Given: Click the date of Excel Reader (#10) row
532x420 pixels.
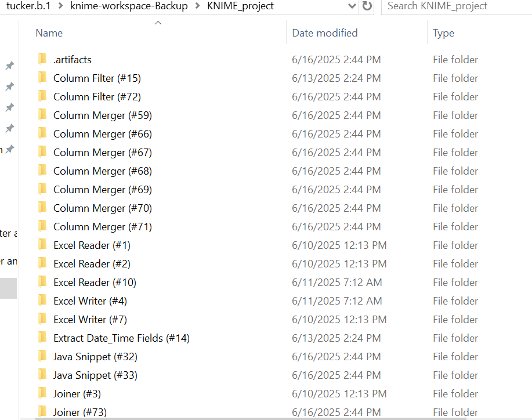Looking at the screenshot, I should 337,283.
